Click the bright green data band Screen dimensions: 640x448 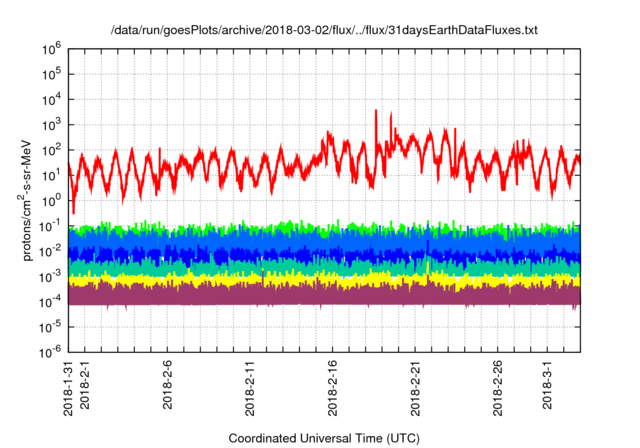[300, 230]
